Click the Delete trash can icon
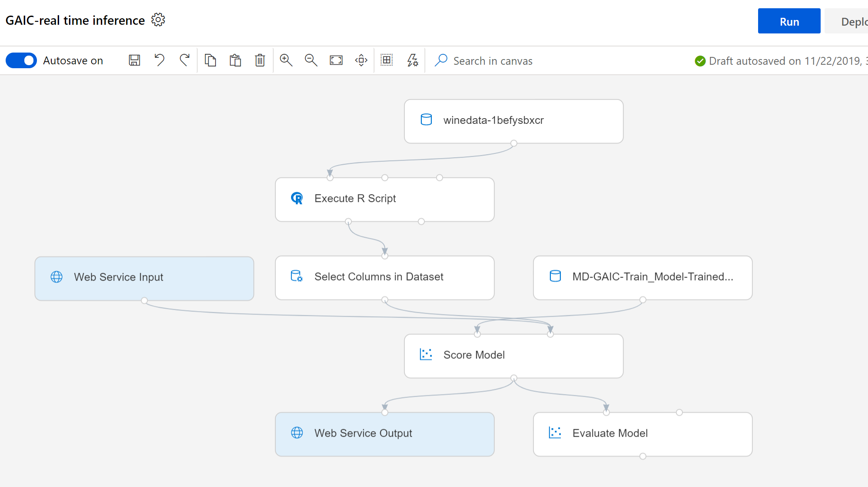 [260, 60]
